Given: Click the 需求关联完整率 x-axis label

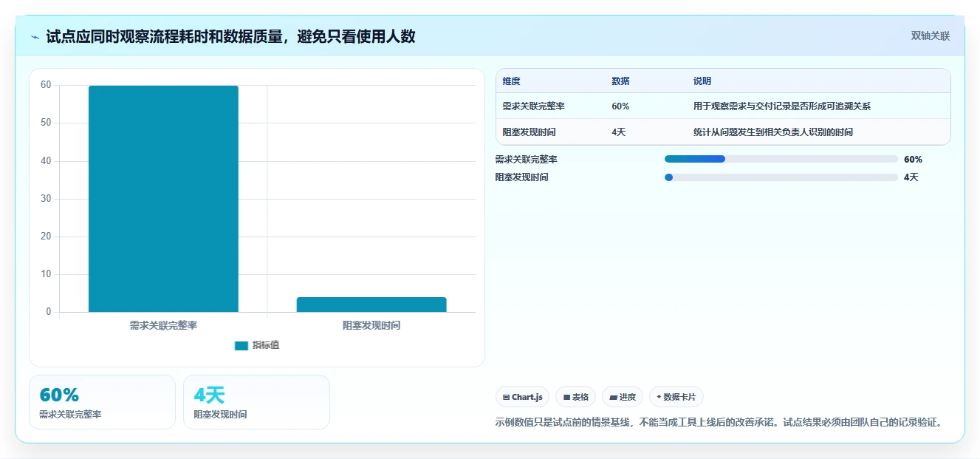Looking at the screenshot, I should 163,325.
